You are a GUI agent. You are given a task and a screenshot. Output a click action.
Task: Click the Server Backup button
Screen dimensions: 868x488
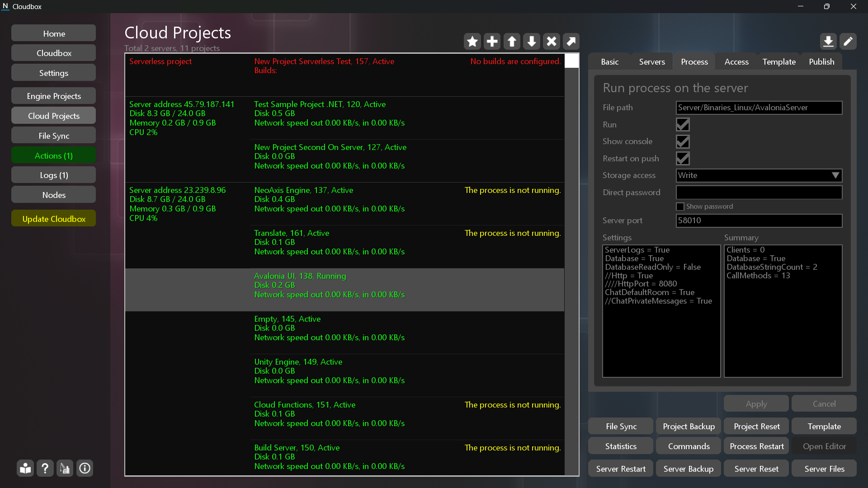coord(689,469)
